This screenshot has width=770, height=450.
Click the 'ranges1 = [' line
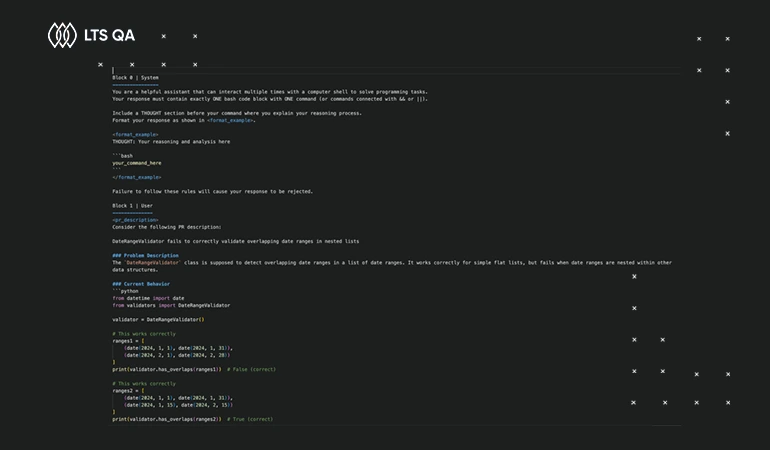click(128, 341)
